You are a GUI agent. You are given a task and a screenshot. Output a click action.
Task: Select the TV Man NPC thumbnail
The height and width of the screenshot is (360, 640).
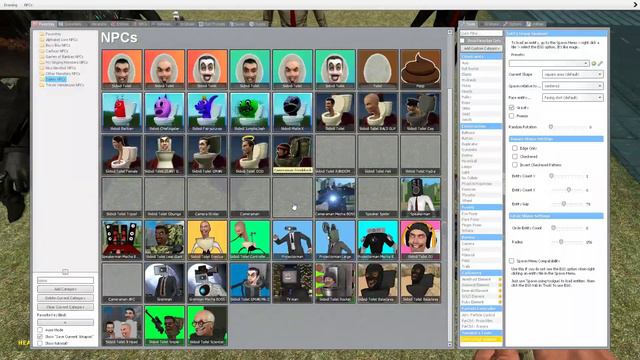[292, 282]
